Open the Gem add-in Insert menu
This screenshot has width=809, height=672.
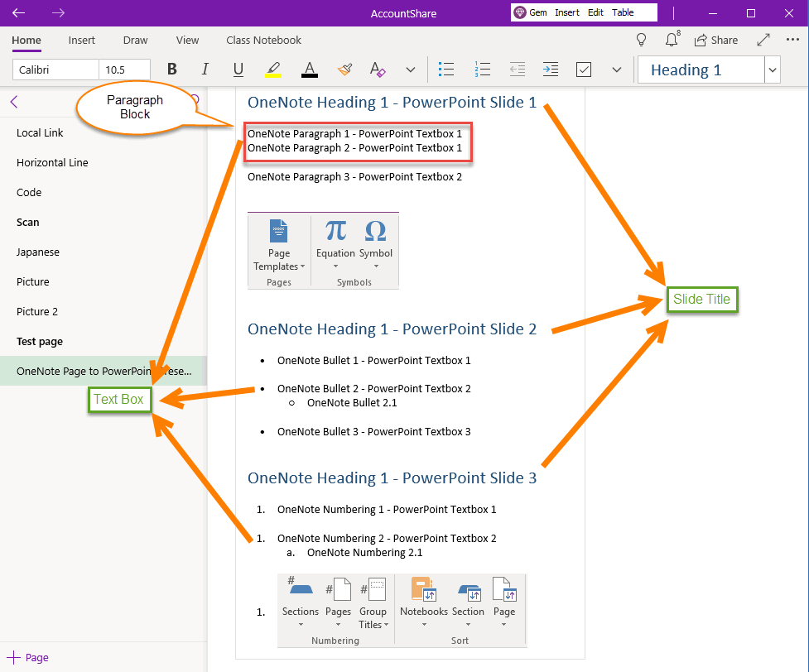[567, 12]
